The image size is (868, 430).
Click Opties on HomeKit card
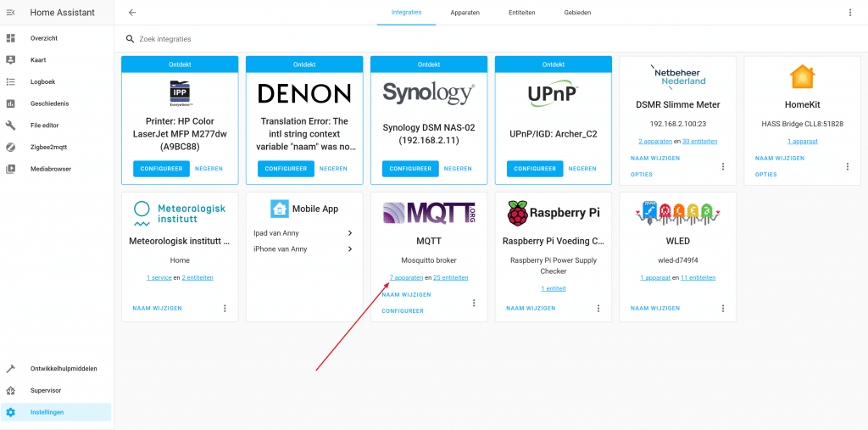pyautogui.click(x=766, y=175)
